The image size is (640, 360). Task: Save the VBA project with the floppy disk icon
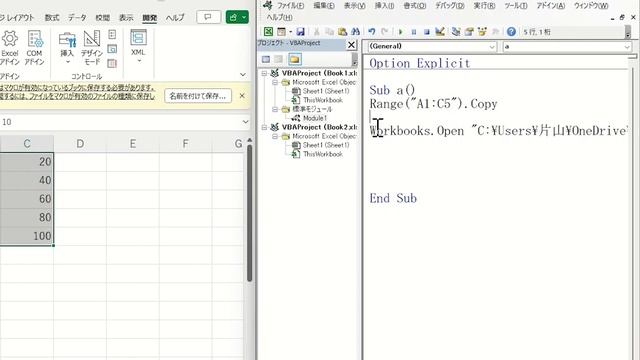click(x=301, y=31)
